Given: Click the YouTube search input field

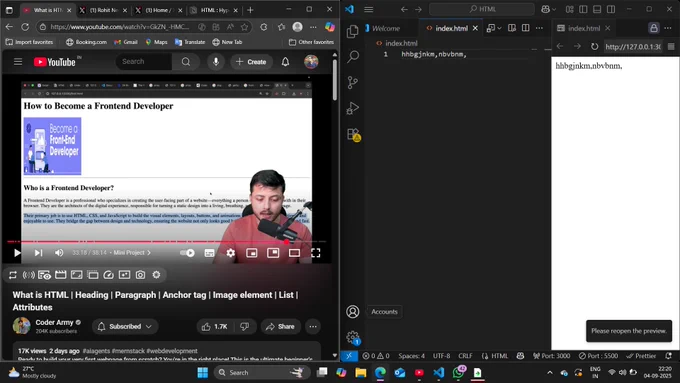Looking at the screenshot, I should tap(144, 62).
